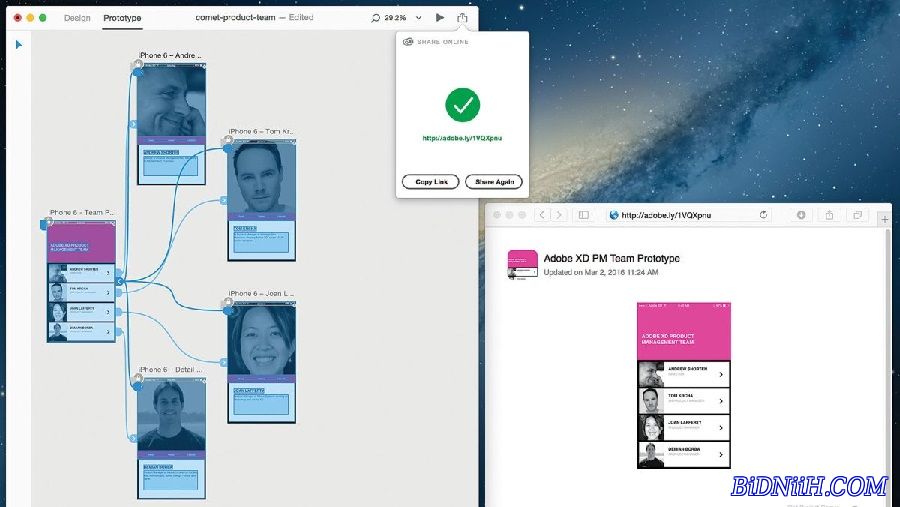Click the reload icon in Safari address bar
Viewport: 900px width, 507px height.
click(x=763, y=215)
